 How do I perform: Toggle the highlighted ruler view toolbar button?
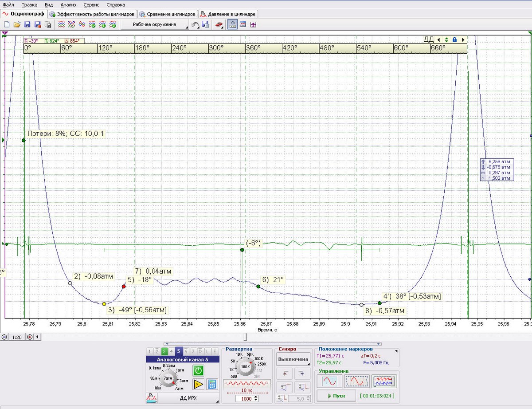point(232,25)
